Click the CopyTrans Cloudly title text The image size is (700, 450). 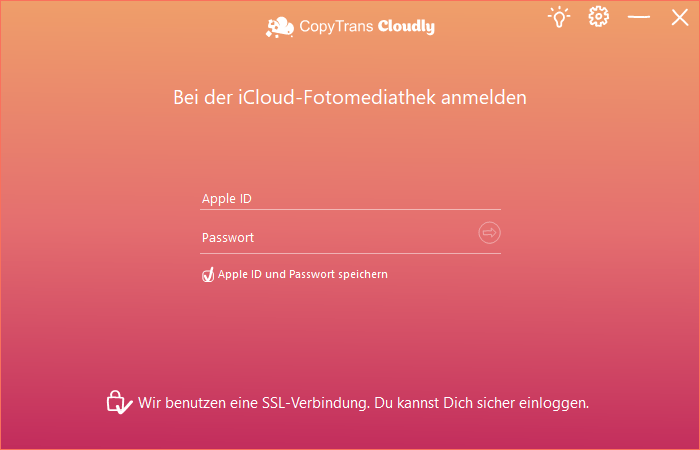(x=367, y=27)
